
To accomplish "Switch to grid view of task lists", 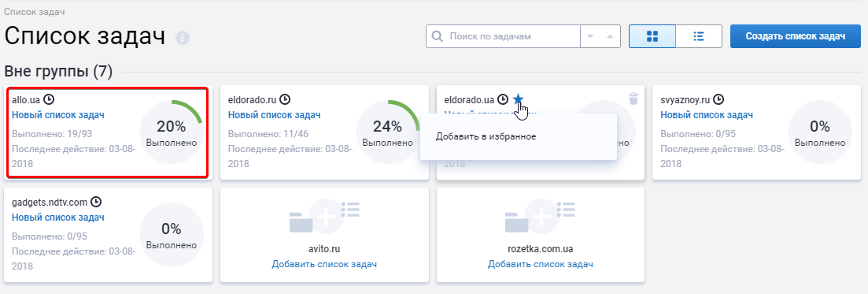I will pos(652,36).
